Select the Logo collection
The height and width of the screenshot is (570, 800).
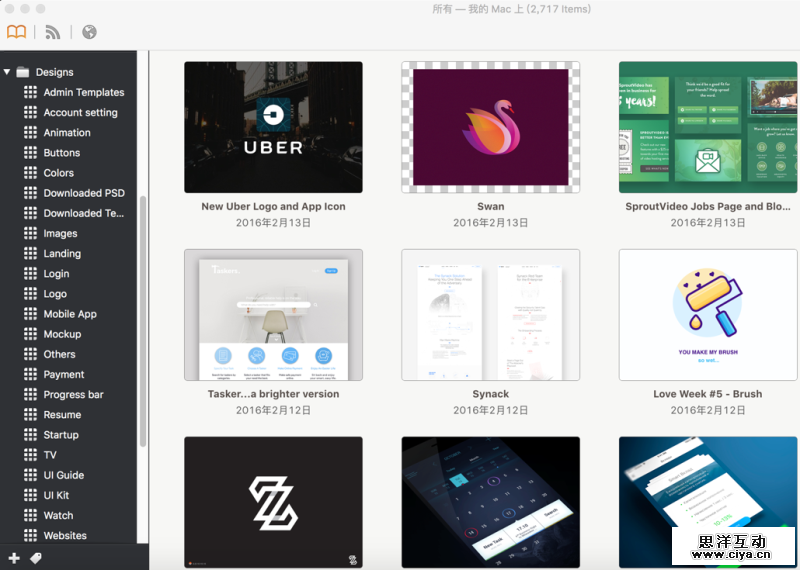[x=55, y=294]
